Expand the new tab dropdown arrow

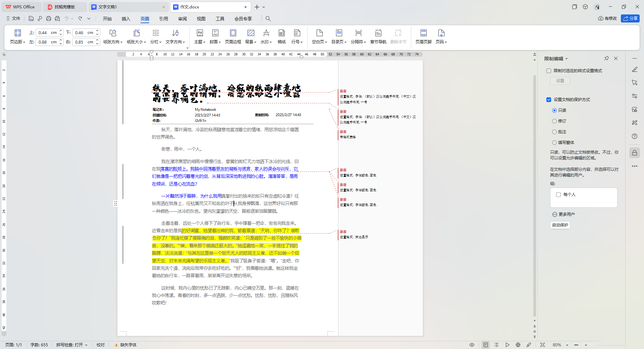click(x=264, y=7)
